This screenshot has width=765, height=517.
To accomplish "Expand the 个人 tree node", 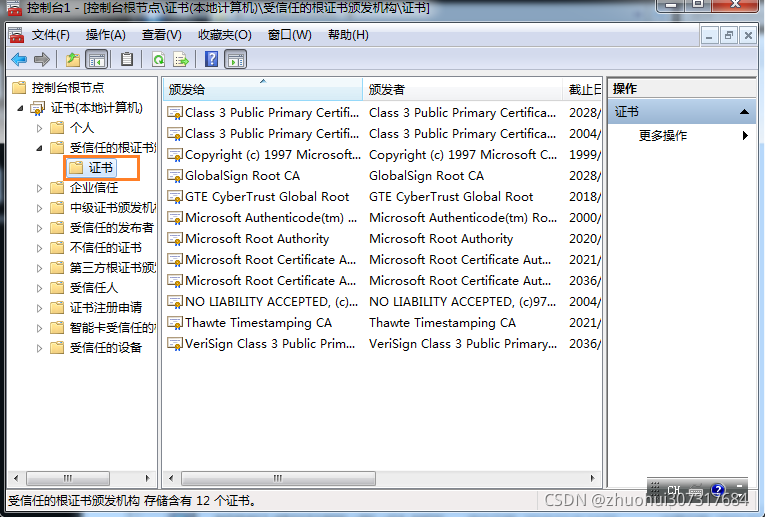I will coord(40,128).
